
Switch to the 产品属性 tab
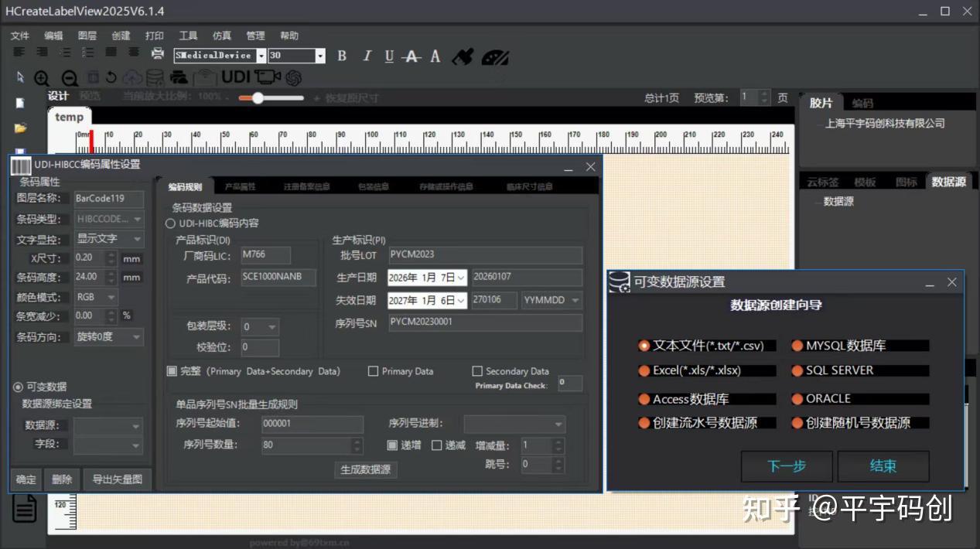pyautogui.click(x=240, y=186)
